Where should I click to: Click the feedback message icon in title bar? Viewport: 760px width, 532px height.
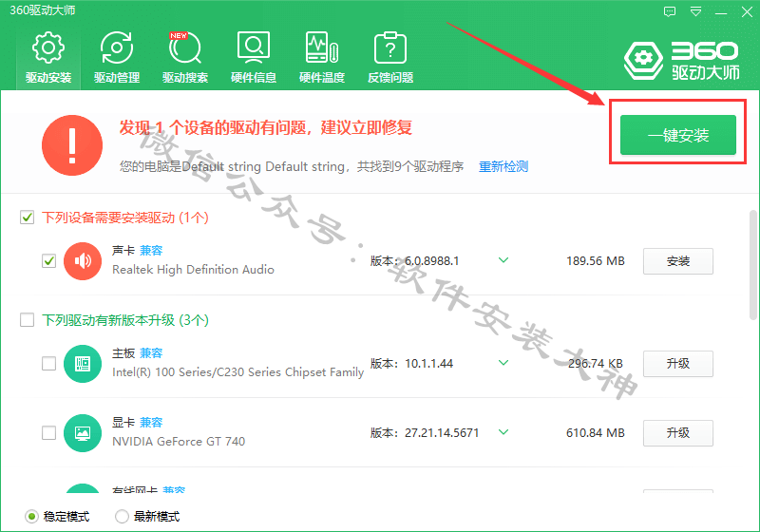(670, 11)
